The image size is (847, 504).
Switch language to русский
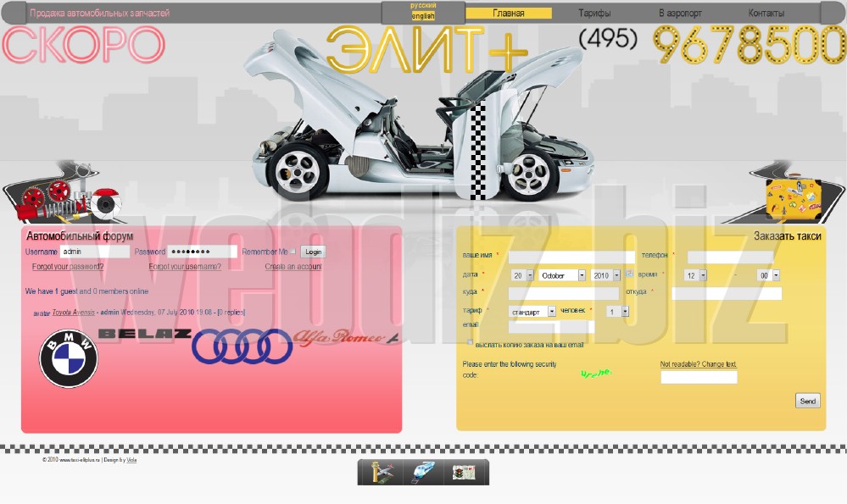tap(423, 5)
